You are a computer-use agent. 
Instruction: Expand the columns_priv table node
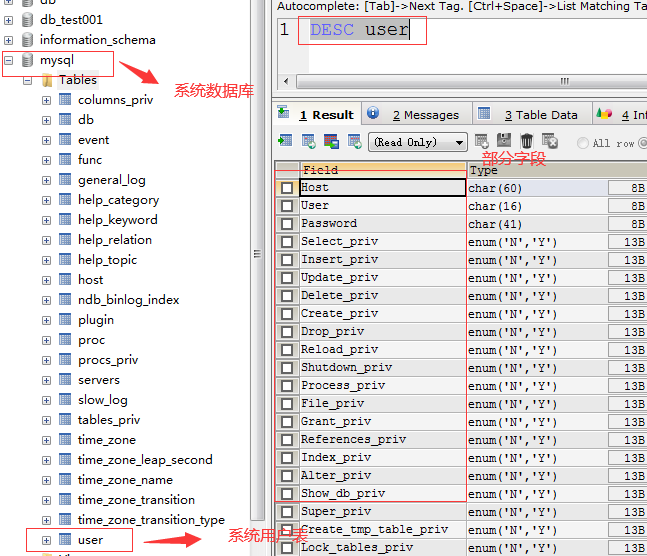tap(47, 100)
